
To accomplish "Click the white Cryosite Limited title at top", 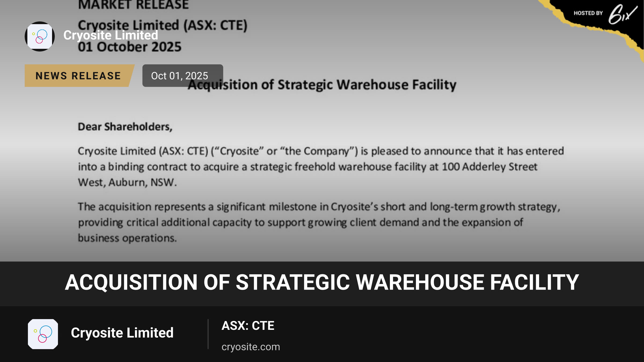I will pyautogui.click(x=111, y=35).
